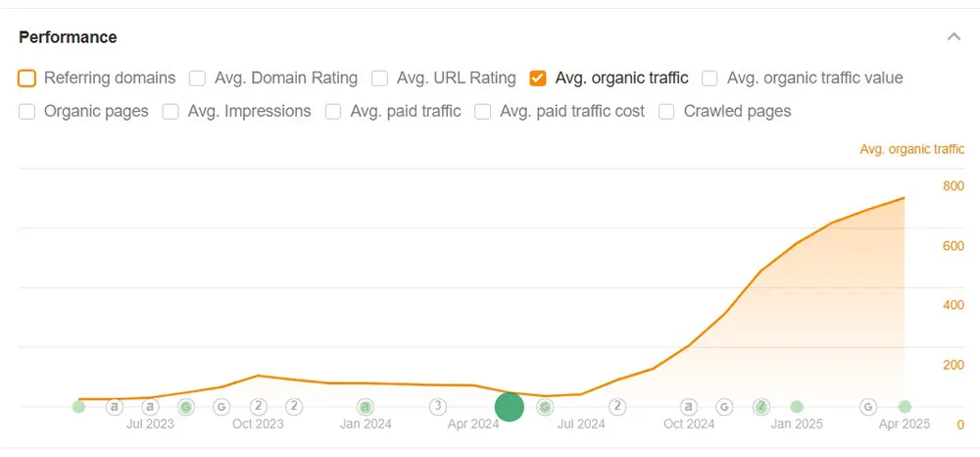The height and width of the screenshot is (457, 980).
Task: Click the annotation marker labeled 3
Action: pyautogui.click(x=438, y=406)
